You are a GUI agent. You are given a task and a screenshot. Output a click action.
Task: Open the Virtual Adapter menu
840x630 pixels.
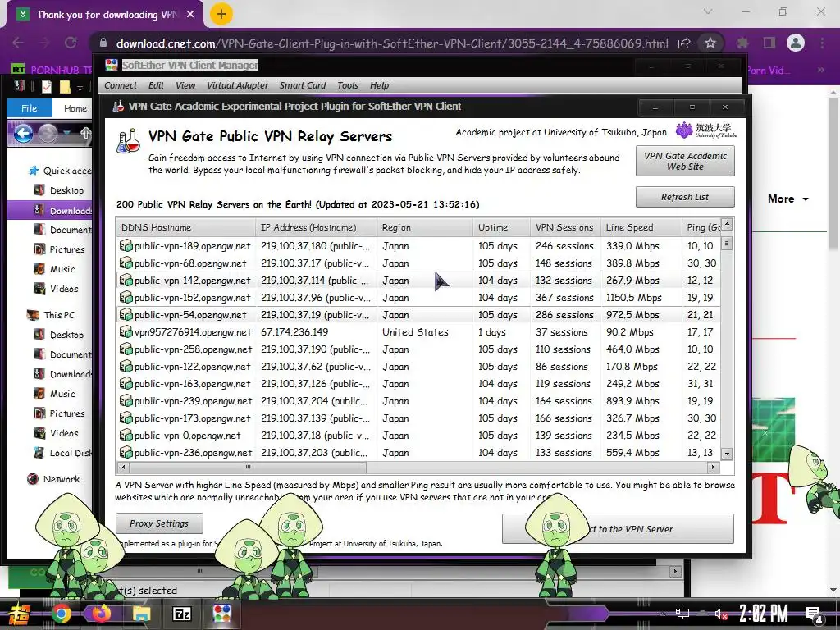click(x=237, y=85)
